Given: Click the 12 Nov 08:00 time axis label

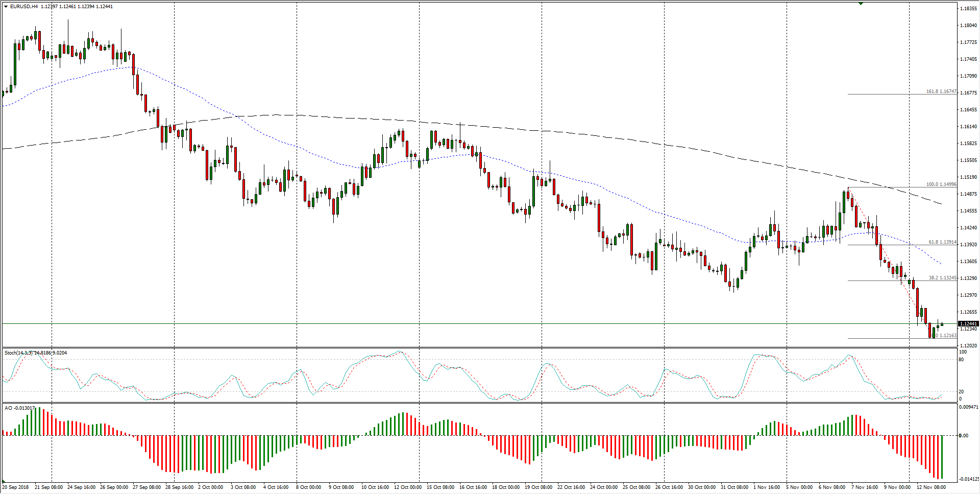Looking at the screenshot, I should coord(931,487).
